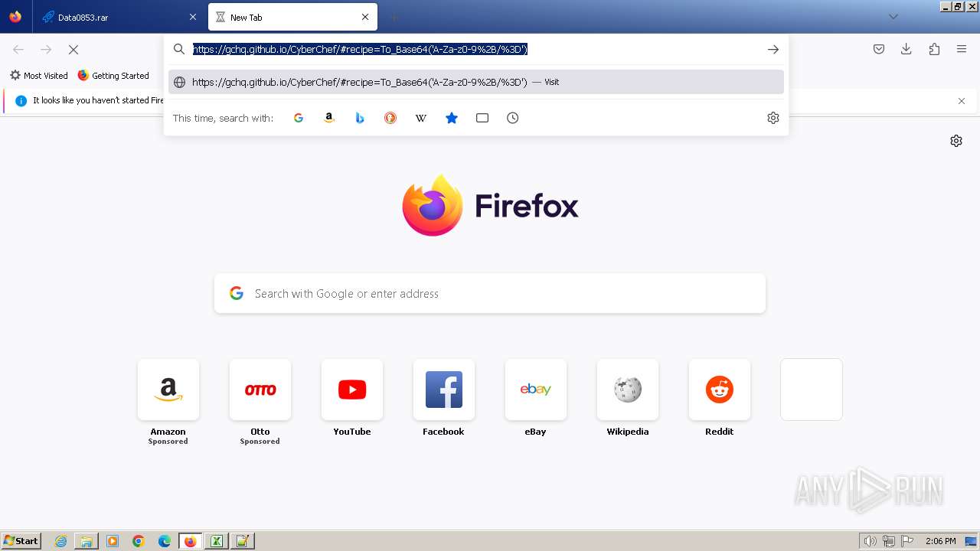The height and width of the screenshot is (551, 980).
Task: Close the Data0853.rar tab
Action: [x=192, y=17]
